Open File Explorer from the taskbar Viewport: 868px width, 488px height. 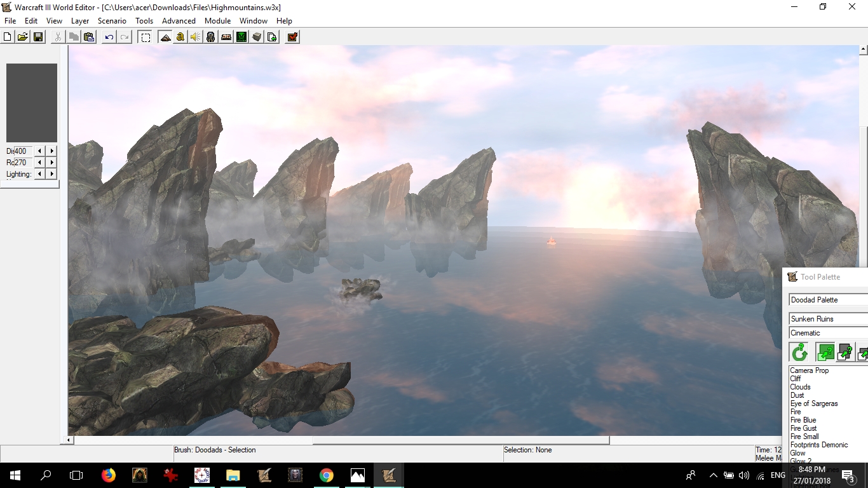(x=233, y=475)
